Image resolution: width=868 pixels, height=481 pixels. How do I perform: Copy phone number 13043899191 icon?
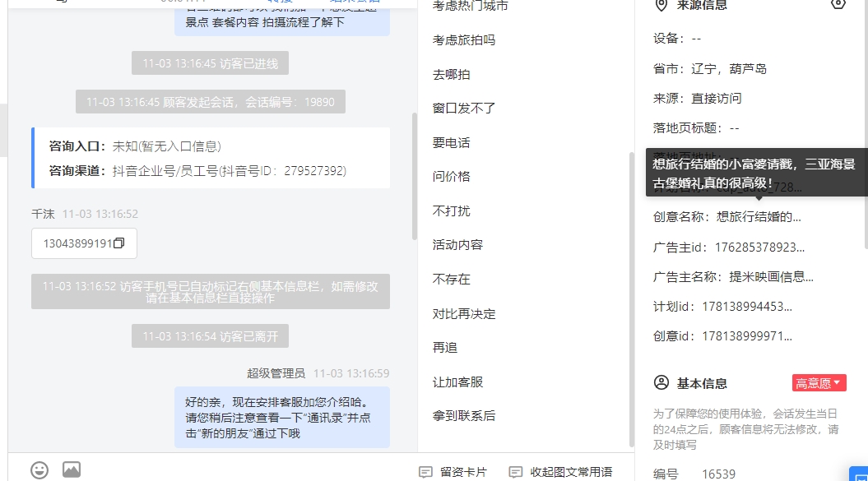click(x=119, y=243)
